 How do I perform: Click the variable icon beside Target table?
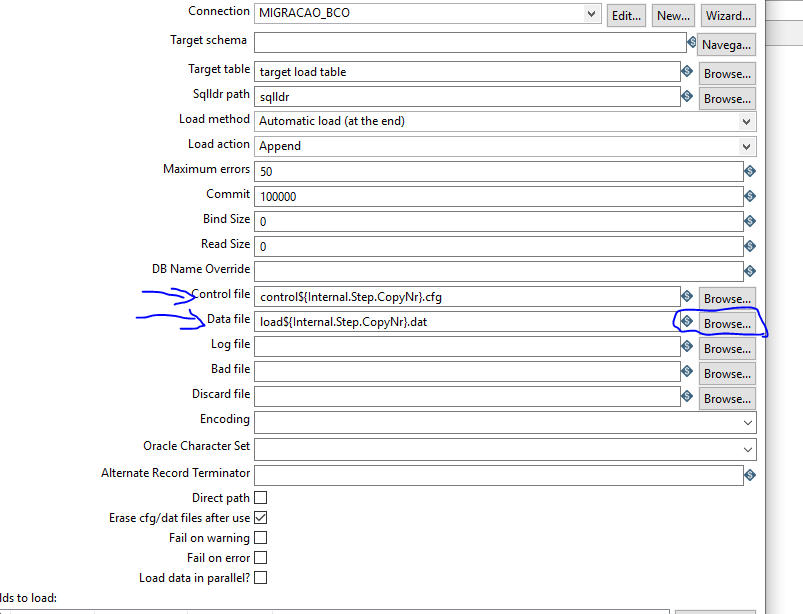688,71
